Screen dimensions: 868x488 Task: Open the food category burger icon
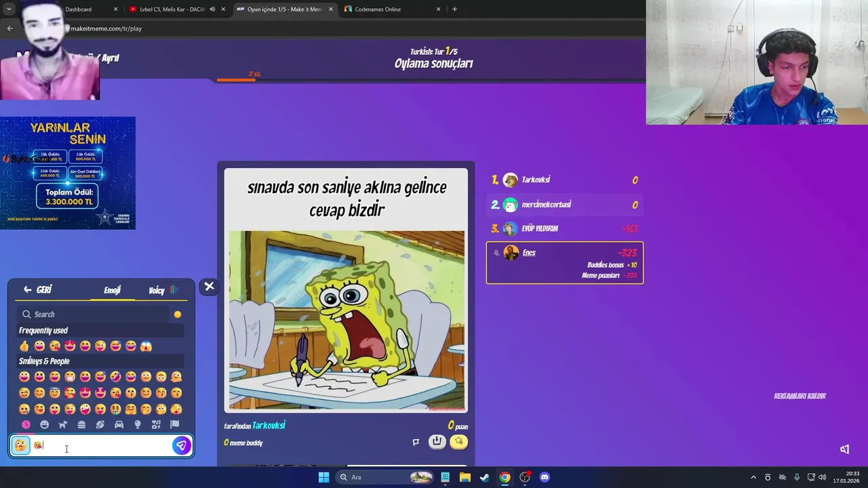point(81,425)
